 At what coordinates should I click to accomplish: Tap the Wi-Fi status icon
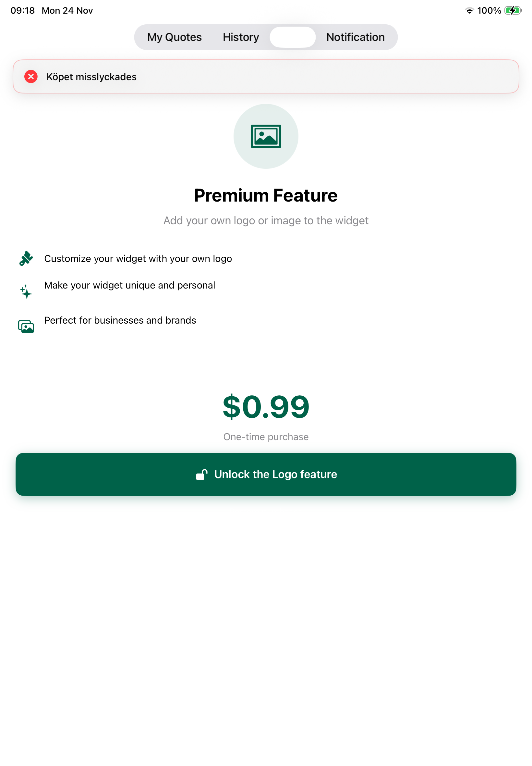[469, 11]
